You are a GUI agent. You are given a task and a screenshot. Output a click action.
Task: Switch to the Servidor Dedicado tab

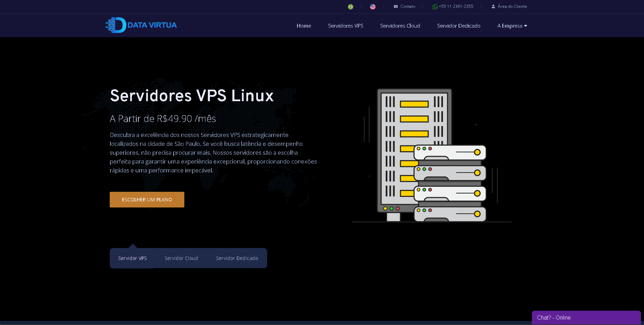tap(237, 258)
